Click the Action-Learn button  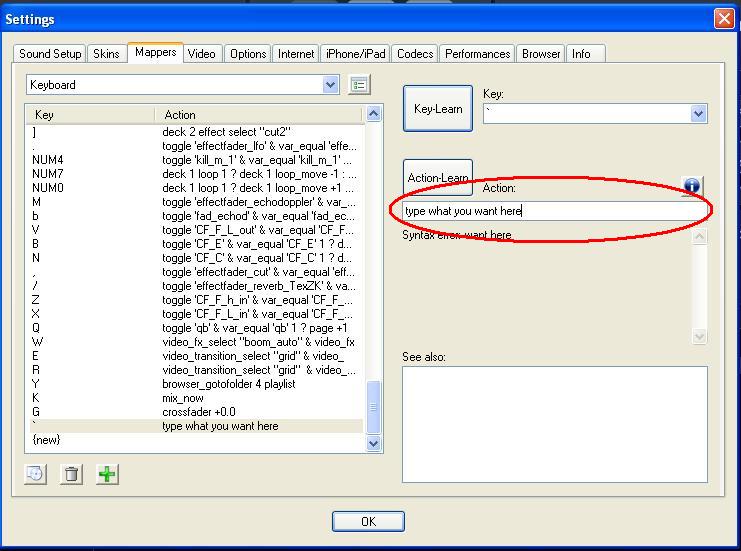pyautogui.click(x=438, y=178)
